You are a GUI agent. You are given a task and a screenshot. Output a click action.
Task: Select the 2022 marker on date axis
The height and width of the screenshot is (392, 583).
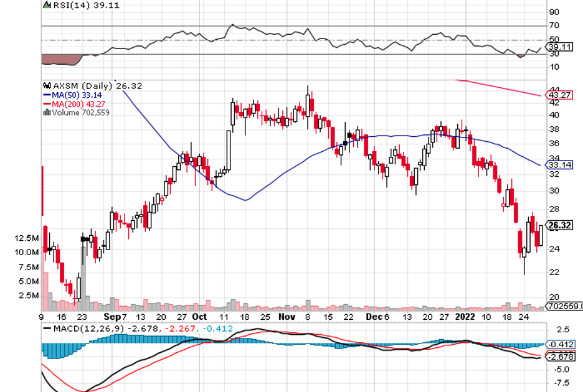coord(465,316)
